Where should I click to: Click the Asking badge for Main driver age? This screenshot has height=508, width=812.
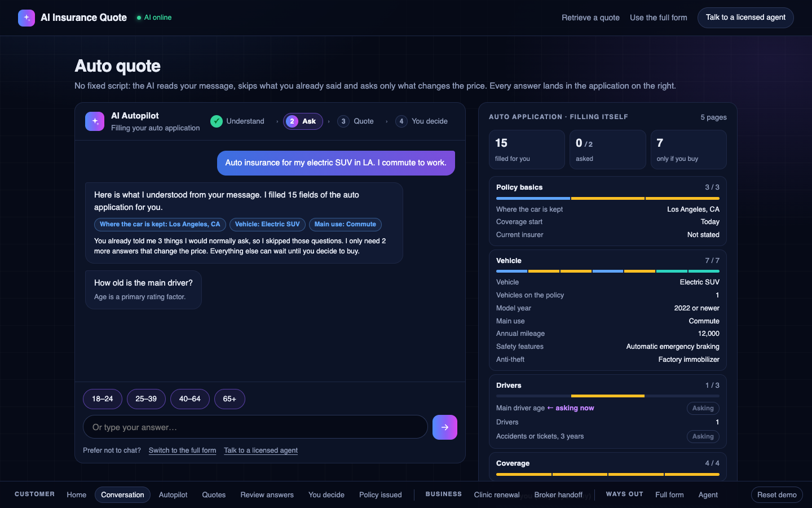[703, 408]
